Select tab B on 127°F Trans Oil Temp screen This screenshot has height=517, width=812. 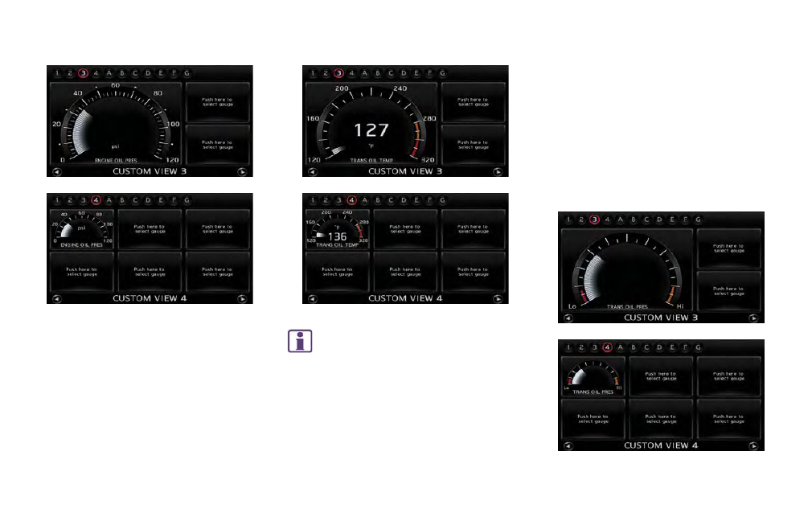(378, 73)
